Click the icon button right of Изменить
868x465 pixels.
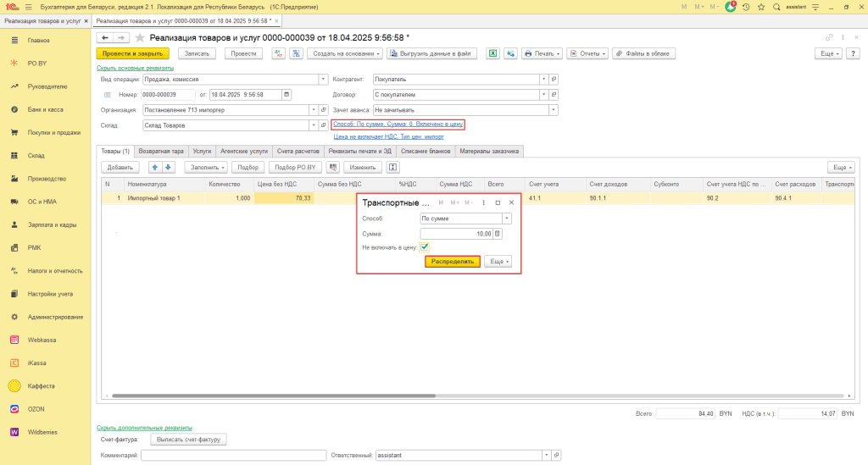pos(392,167)
